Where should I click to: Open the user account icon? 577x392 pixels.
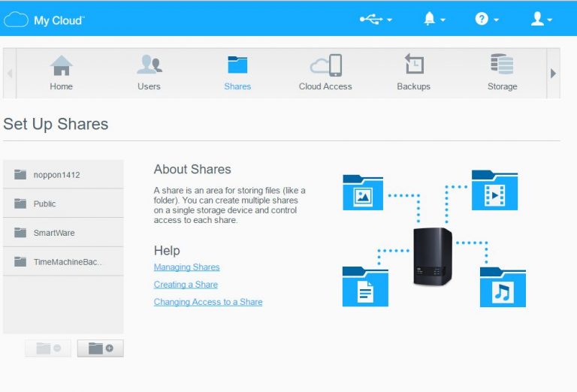pyautogui.click(x=537, y=19)
